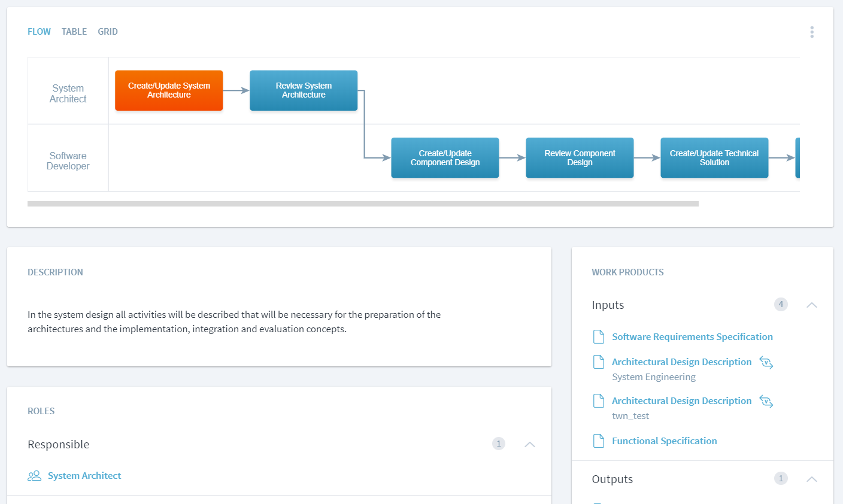Switch to the GRID view tab
Screen dimensions: 843x504
coord(108,32)
